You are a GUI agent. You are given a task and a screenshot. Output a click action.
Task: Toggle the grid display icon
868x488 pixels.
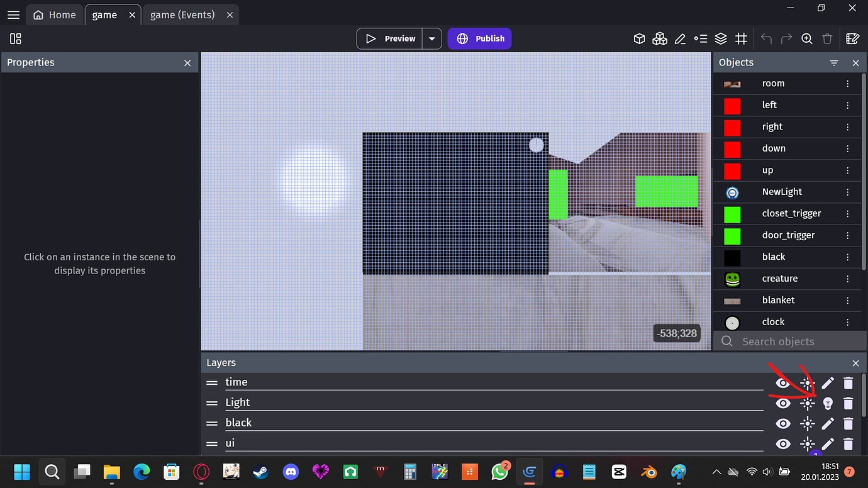(741, 38)
